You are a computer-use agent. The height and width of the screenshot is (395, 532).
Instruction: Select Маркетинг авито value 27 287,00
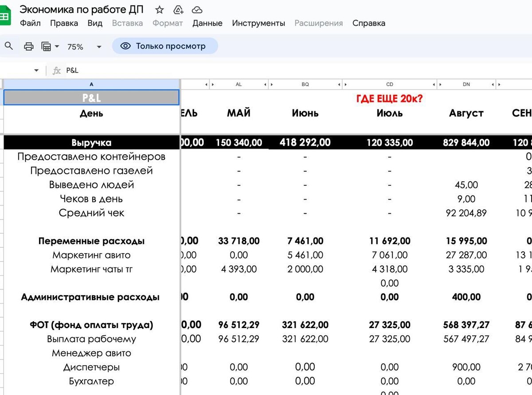pyautogui.click(x=466, y=255)
